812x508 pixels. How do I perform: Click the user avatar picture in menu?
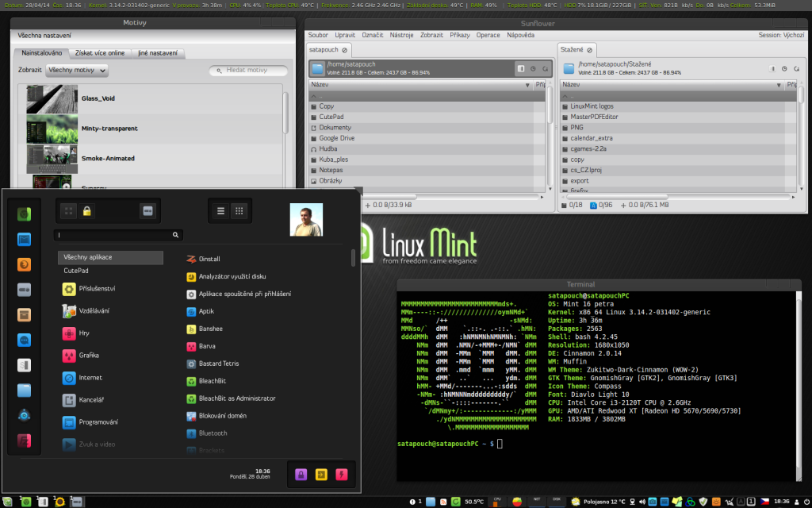pos(306,220)
